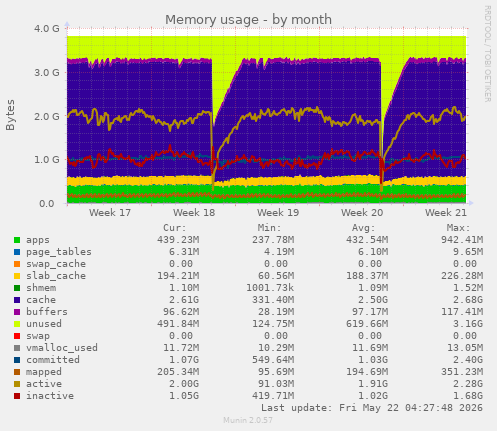
Task: Click the slab_cache yellow legend swatch
Action: 17,276
